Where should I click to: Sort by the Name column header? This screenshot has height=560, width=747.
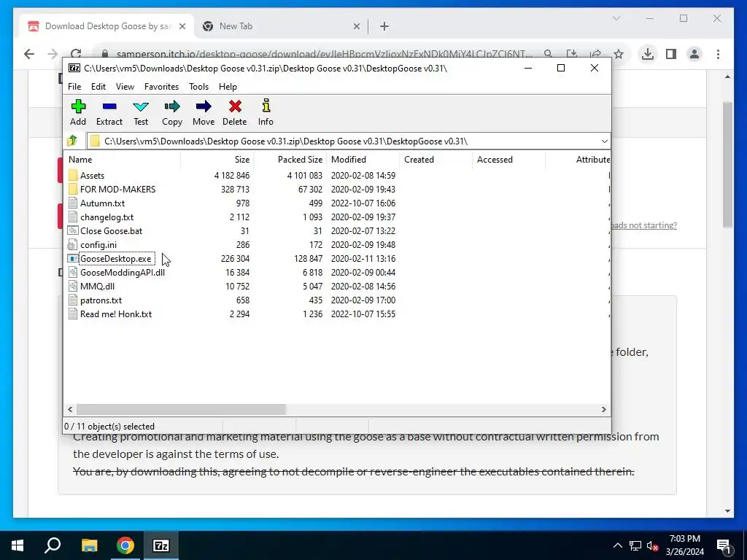click(x=122, y=160)
